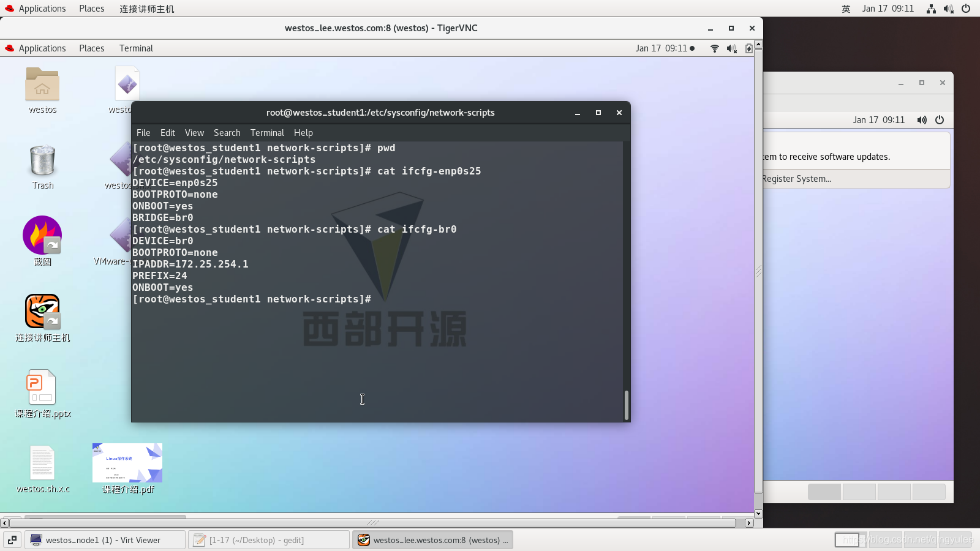Click the volume icon in VNC top bar

pos(731,48)
